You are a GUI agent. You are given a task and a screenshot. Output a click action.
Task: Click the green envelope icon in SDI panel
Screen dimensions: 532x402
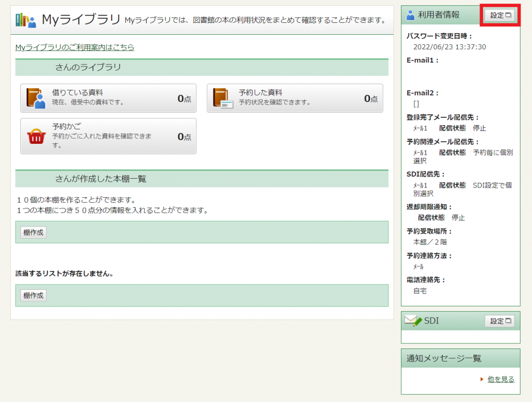click(412, 320)
